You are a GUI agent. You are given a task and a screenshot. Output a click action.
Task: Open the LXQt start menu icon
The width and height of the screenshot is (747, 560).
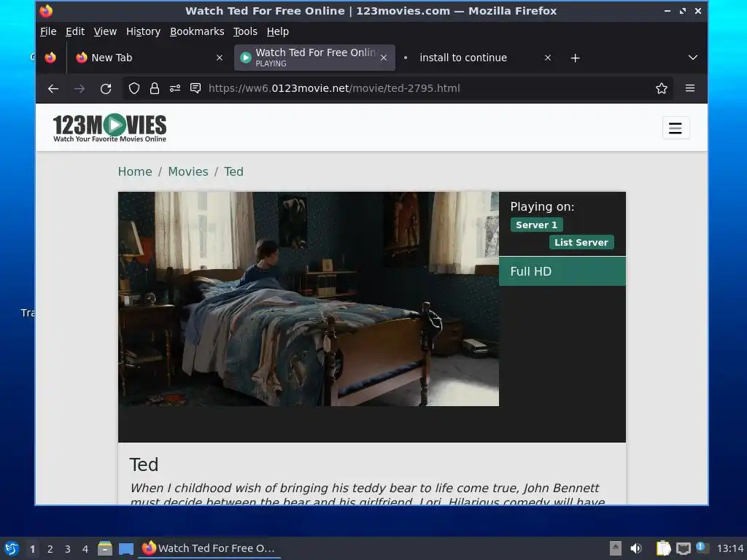[12, 548]
